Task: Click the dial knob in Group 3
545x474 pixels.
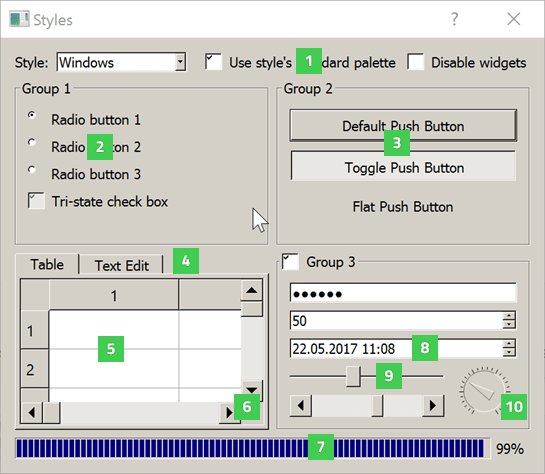Action: coord(485,390)
